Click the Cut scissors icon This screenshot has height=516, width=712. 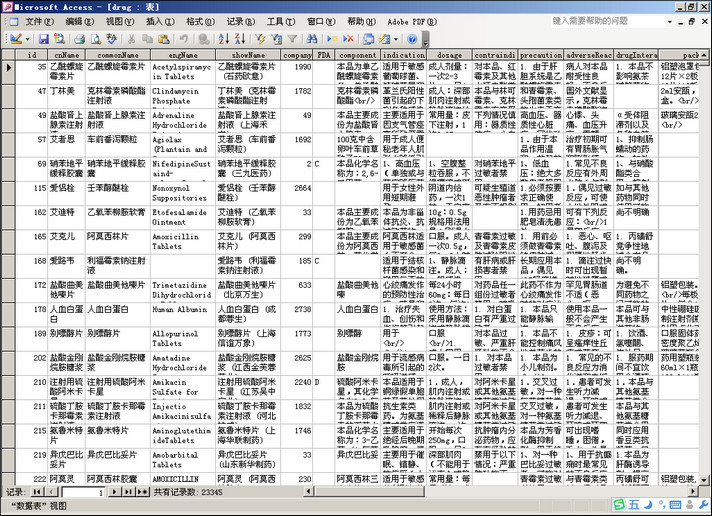tap(132, 39)
